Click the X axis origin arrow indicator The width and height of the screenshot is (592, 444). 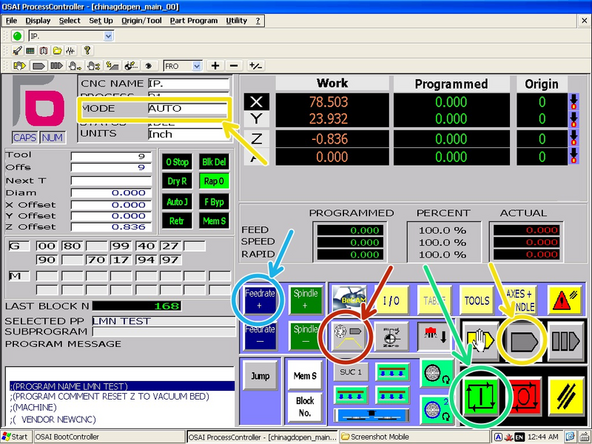tap(574, 102)
